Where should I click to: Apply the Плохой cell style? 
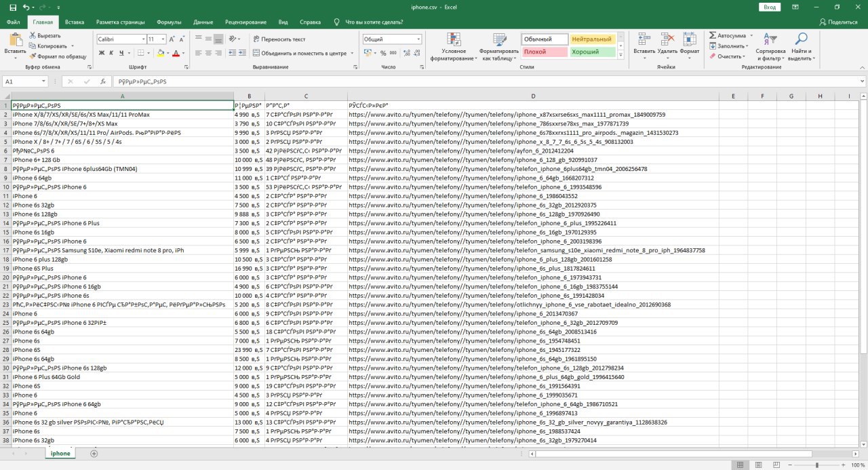click(x=545, y=52)
